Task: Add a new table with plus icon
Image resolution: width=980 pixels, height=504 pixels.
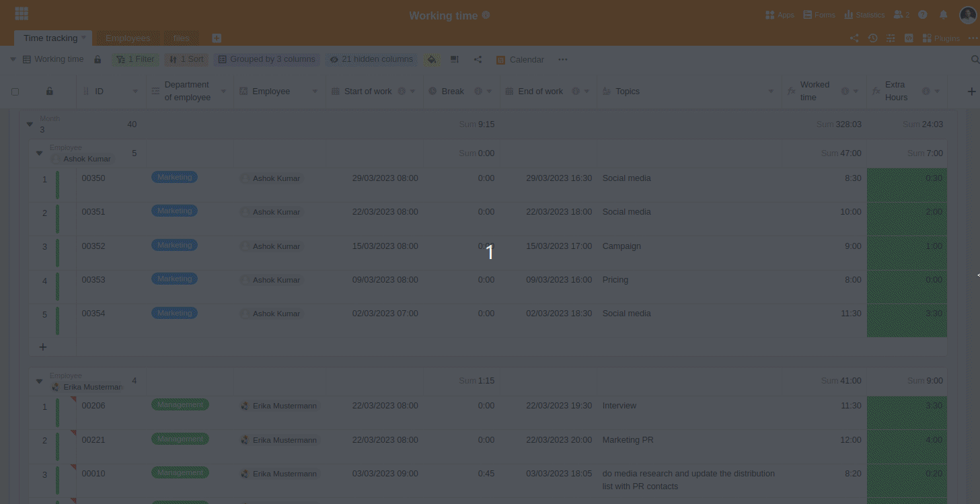Action: [217, 38]
